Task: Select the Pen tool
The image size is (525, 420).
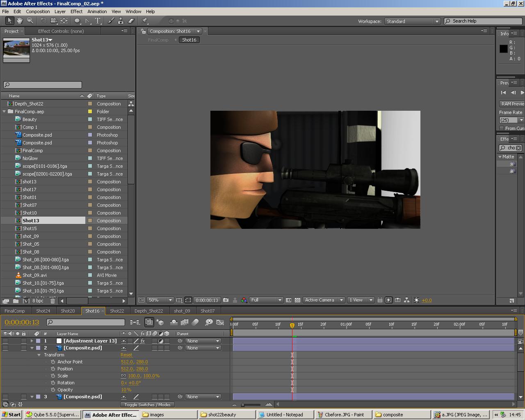Action: pos(88,21)
